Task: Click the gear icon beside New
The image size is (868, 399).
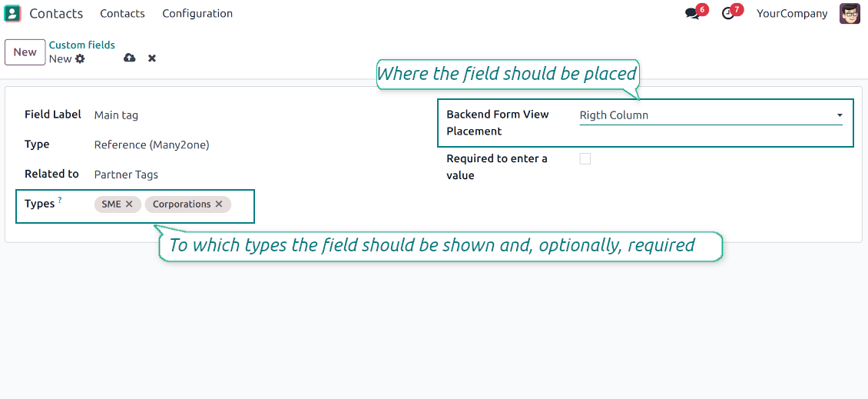Action: click(80, 59)
